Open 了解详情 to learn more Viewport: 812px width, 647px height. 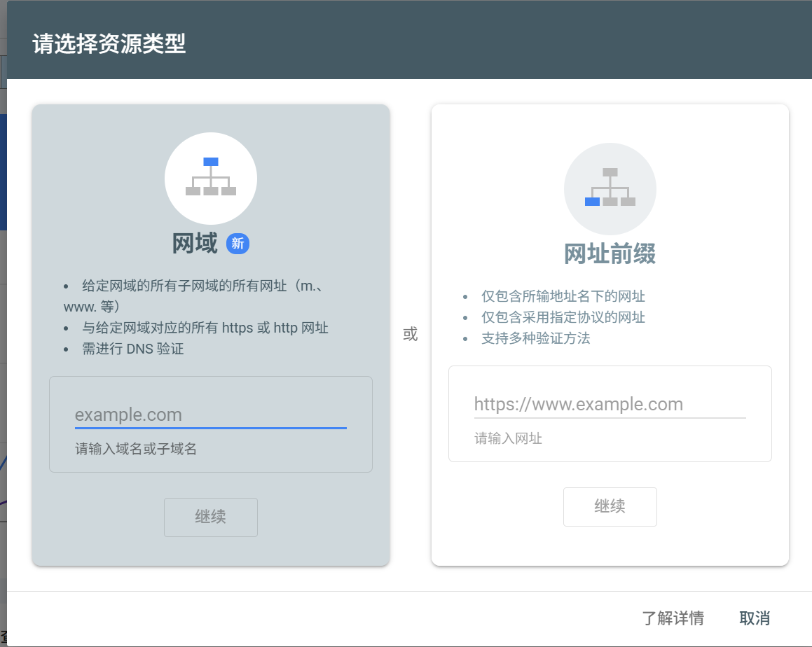pyautogui.click(x=673, y=618)
